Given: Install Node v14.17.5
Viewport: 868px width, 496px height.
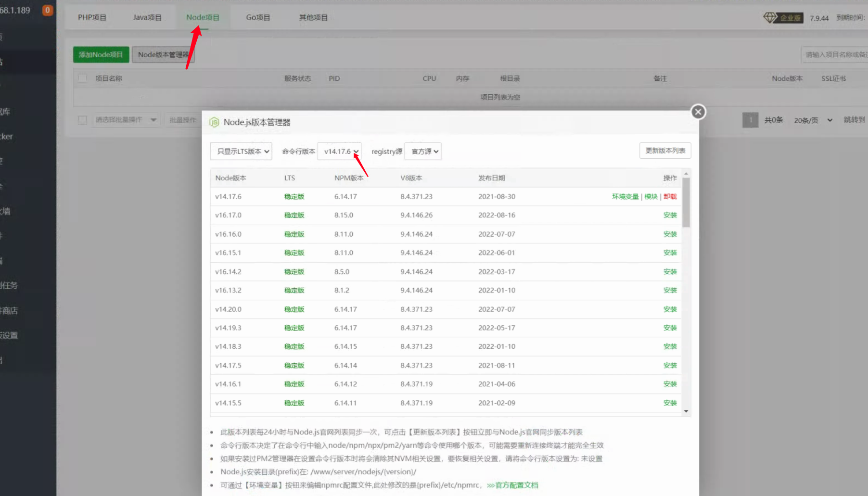Looking at the screenshot, I should point(670,366).
